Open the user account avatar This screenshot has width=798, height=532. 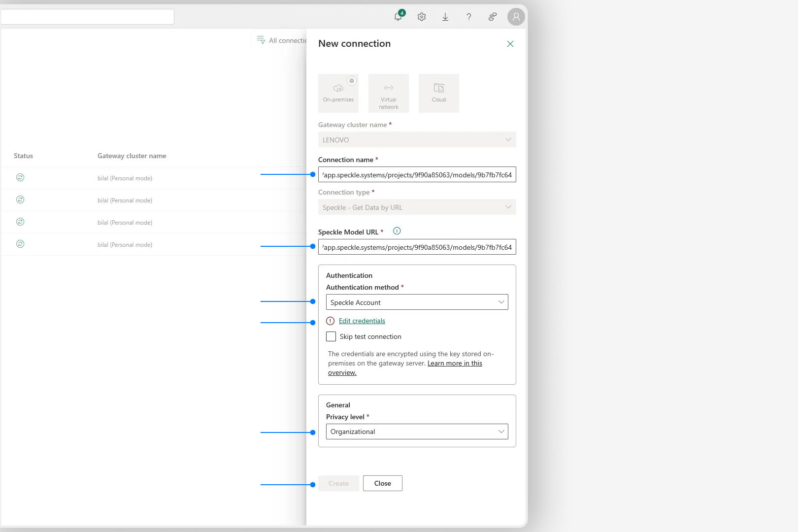516,17
